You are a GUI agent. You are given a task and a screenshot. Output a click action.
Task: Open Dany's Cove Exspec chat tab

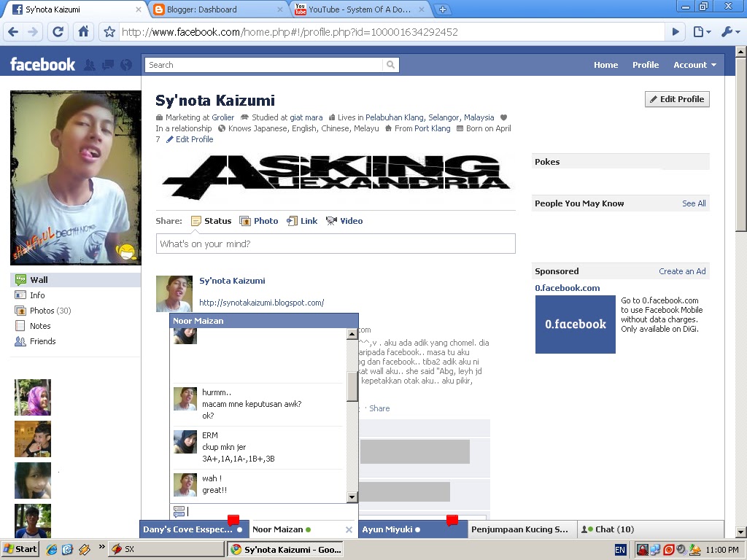[194, 529]
